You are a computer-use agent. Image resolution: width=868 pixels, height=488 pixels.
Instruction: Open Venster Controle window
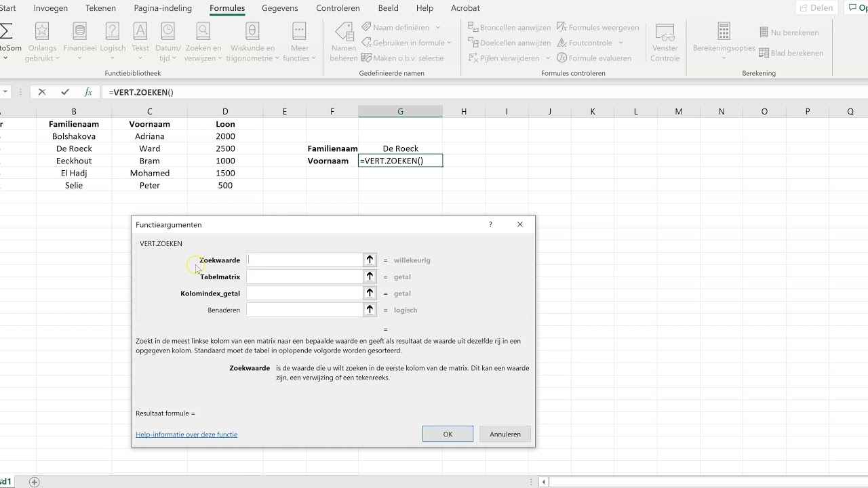[x=665, y=42]
